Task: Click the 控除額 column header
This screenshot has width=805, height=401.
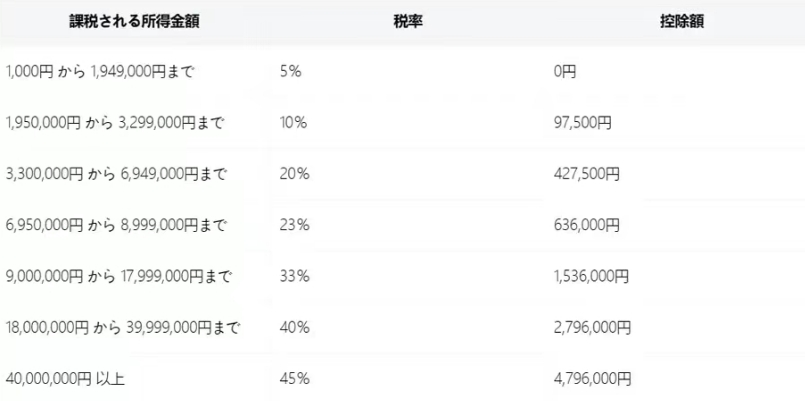Action: [681, 22]
